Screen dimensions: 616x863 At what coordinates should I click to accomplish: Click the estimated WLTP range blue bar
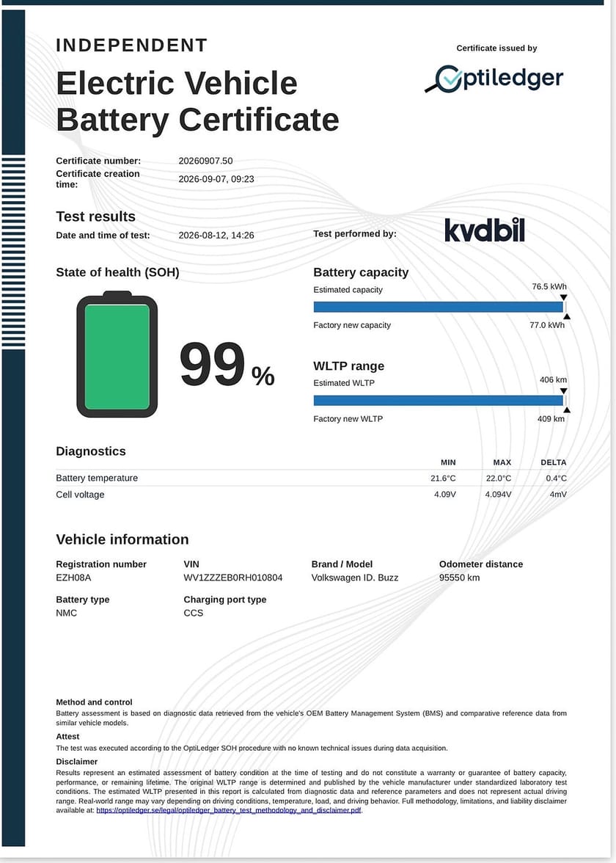pos(439,401)
